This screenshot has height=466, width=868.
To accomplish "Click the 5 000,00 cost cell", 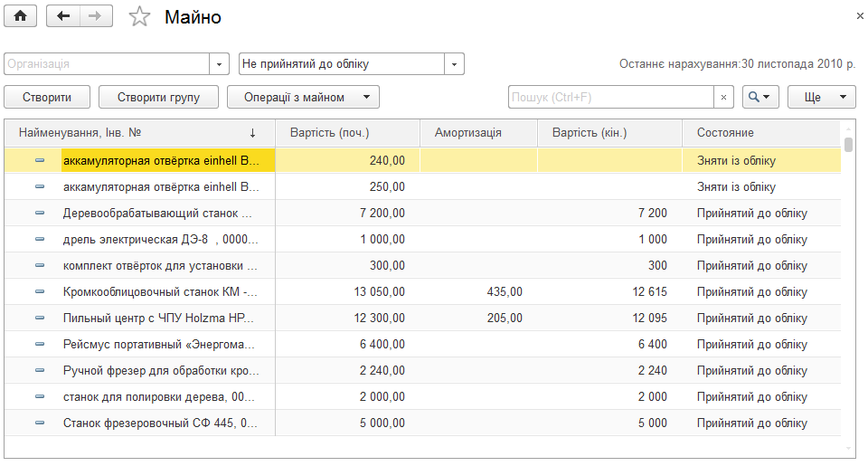I will coord(347,423).
